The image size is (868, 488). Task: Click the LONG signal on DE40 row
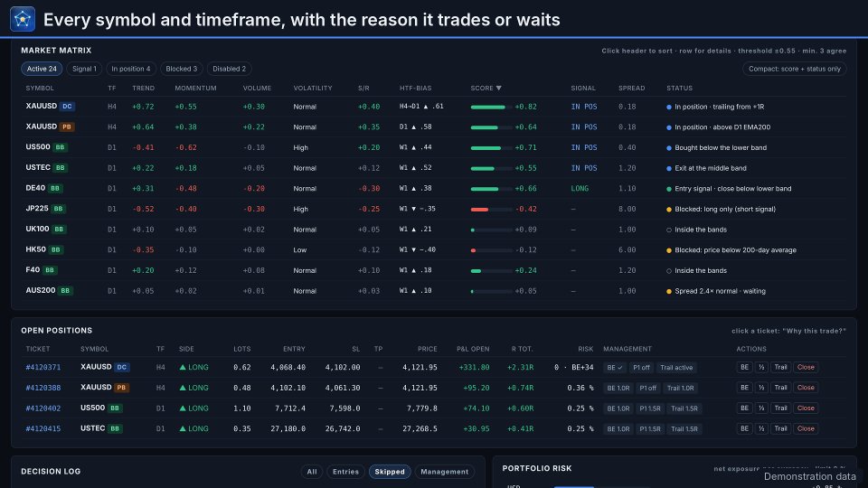tap(580, 189)
